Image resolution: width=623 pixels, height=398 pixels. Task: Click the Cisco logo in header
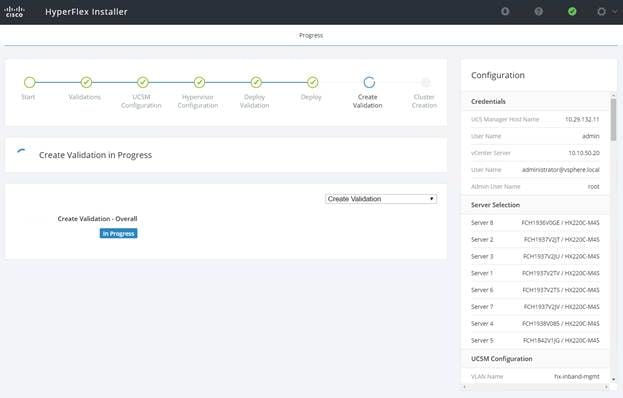click(x=14, y=12)
